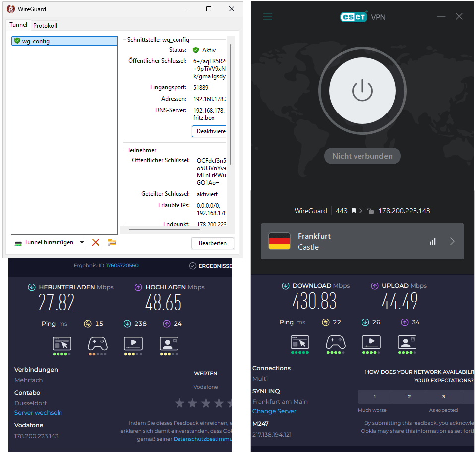Click web browsing icon in left speedtest
The width and height of the screenshot is (476, 453).
click(62, 344)
